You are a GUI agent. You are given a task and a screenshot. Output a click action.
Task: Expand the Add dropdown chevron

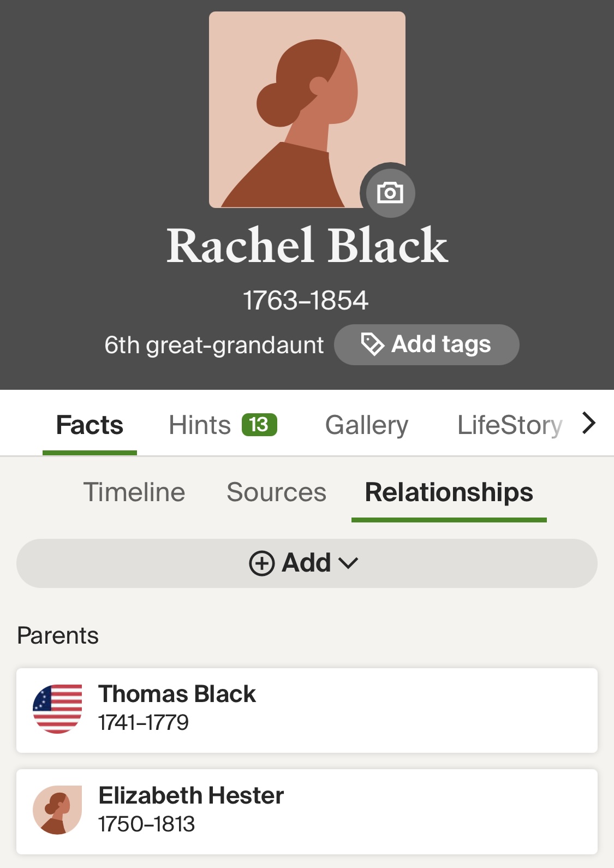coord(348,563)
